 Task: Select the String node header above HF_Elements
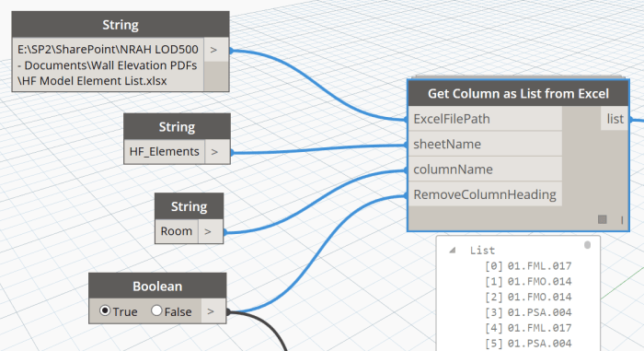177,127
